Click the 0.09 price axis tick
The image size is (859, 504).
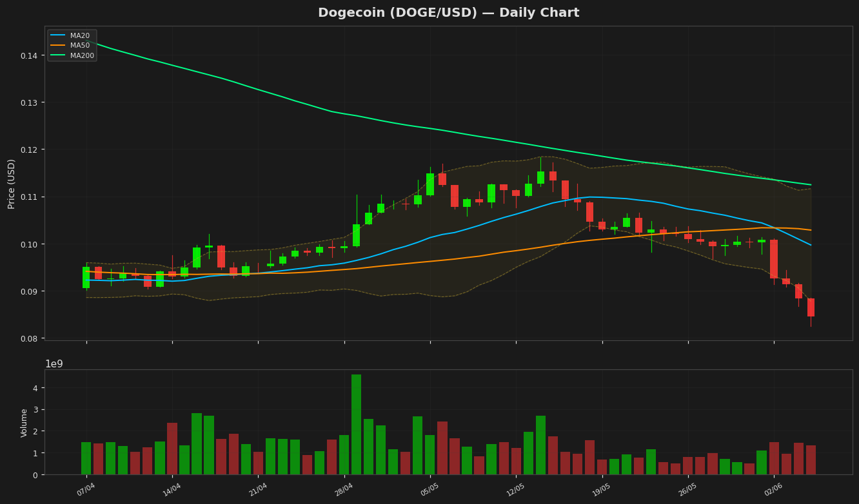click(x=29, y=291)
